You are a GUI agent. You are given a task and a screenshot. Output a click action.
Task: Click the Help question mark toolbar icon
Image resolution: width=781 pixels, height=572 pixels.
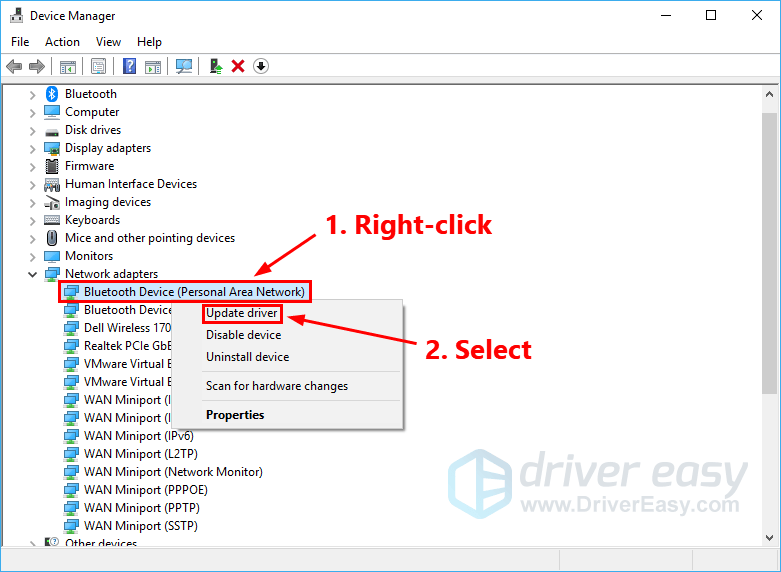129,66
